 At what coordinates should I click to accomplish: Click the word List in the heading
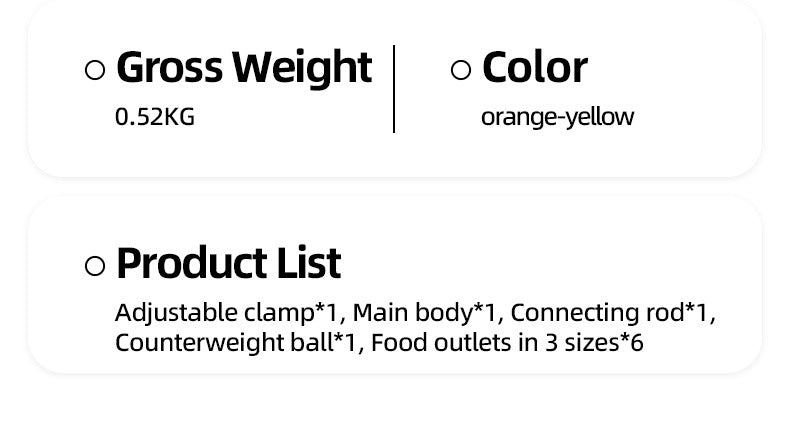(309, 262)
